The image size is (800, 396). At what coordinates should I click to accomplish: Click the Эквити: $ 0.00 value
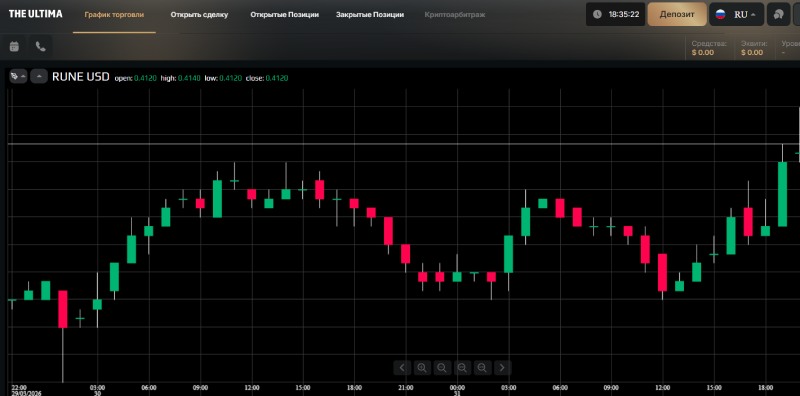pos(754,48)
